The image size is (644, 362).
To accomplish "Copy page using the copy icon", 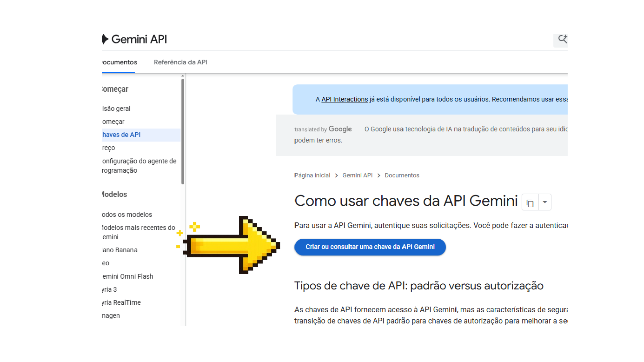I will pyautogui.click(x=530, y=203).
